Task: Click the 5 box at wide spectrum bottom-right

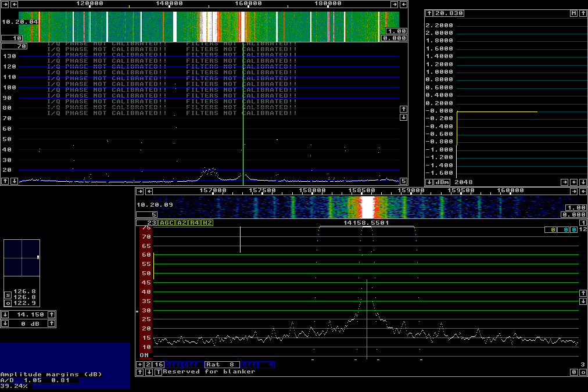Action: pyautogui.click(x=403, y=181)
